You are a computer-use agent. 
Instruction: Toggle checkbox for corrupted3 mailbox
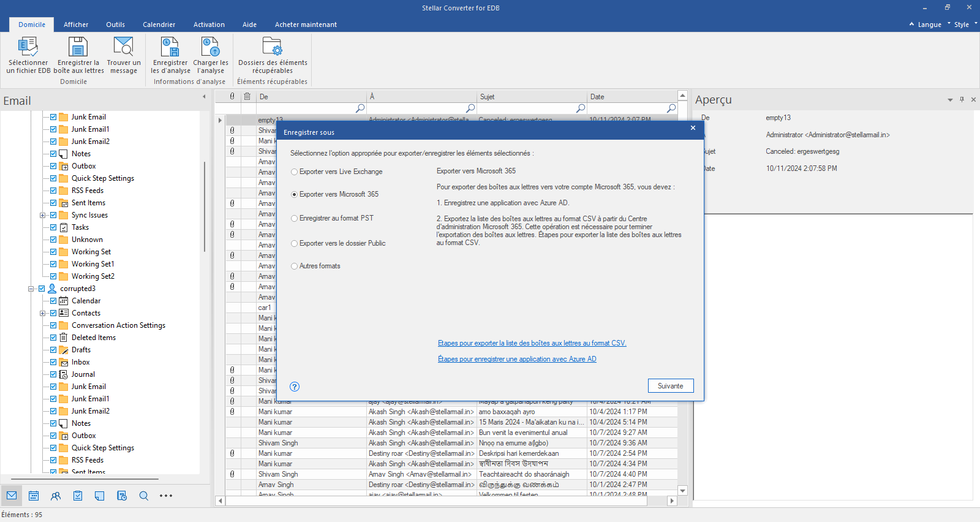click(x=42, y=289)
